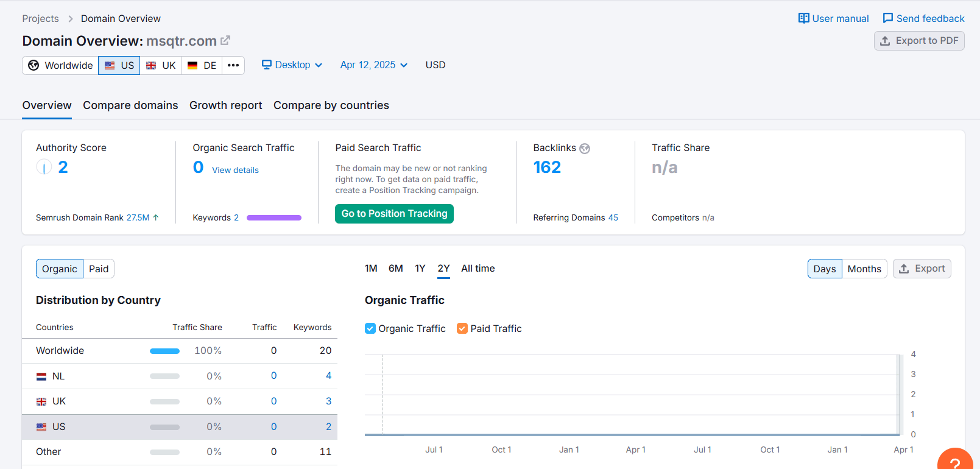Image resolution: width=980 pixels, height=469 pixels.
Task: Open the Compare by countries tab
Action: [x=331, y=105]
